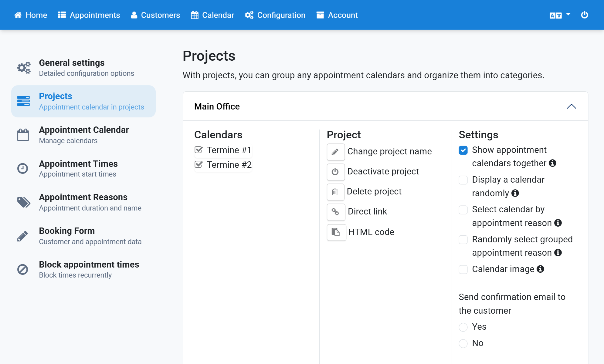Image resolution: width=604 pixels, height=364 pixels.
Task: Click the Appointment Calendar sidebar icon
Action: (x=23, y=135)
